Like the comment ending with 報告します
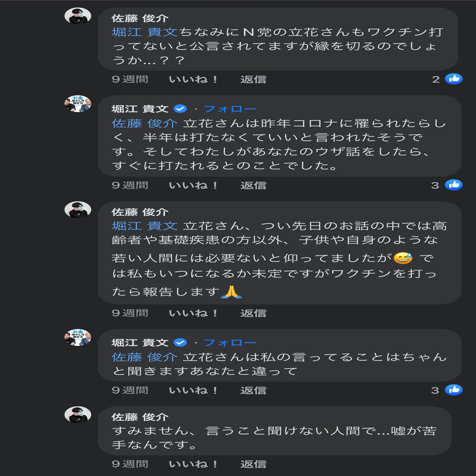This screenshot has height=476, width=476. 193,313
